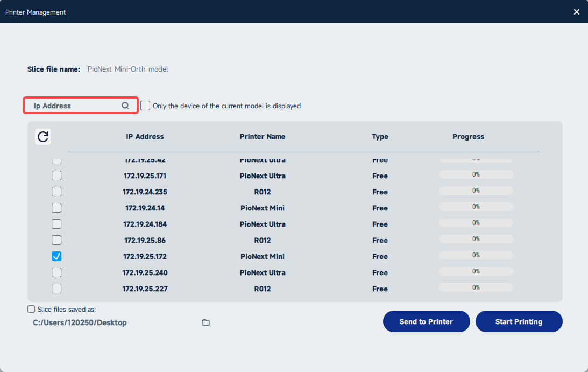The width and height of the screenshot is (588, 372).
Task: Click progress bar of 172.19.25.227 row
Action: pos(476,287)
